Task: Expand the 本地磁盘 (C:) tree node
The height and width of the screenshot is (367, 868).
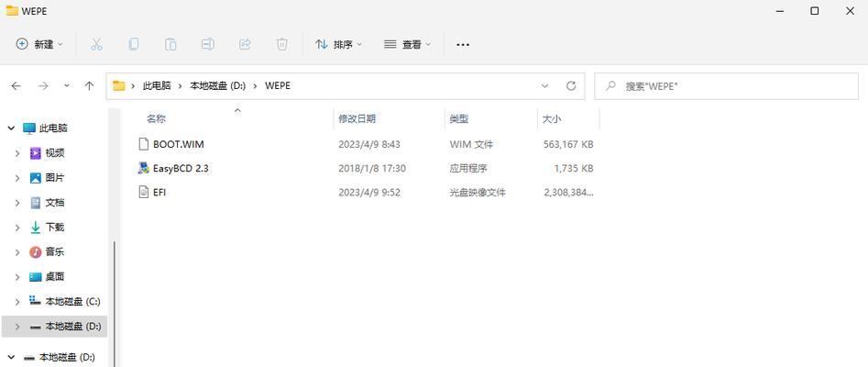Action: 17,302
